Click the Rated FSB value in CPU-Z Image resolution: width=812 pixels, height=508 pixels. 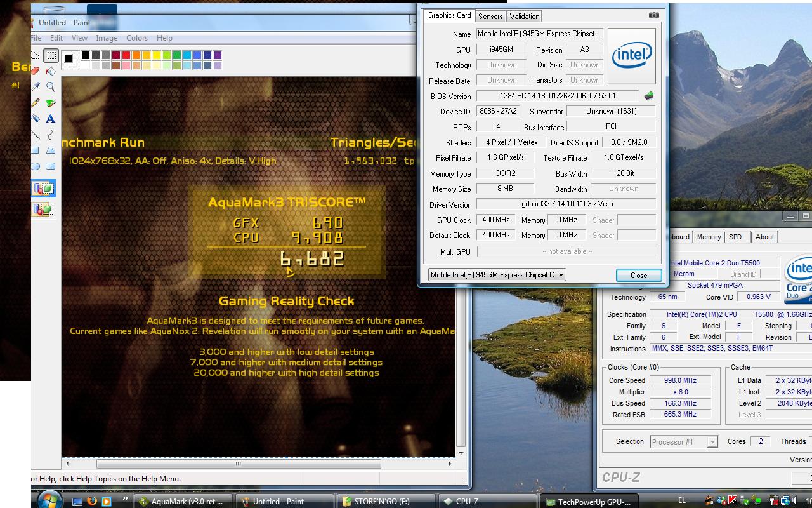(680, 414)
